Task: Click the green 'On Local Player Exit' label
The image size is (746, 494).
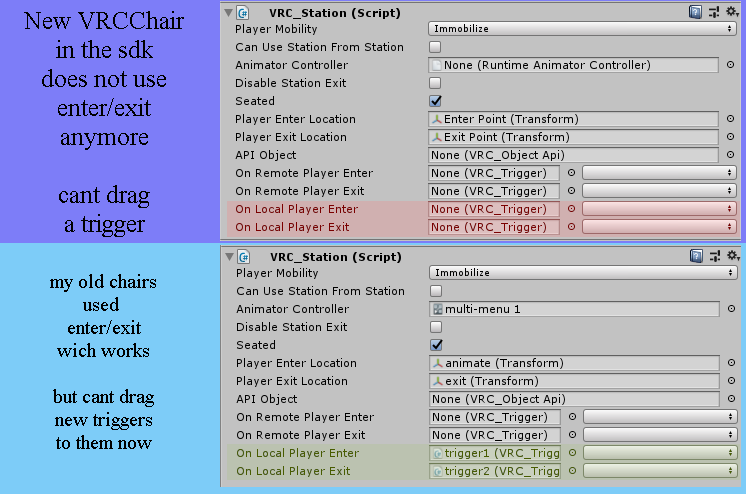Action: click(x=293, y=472)
